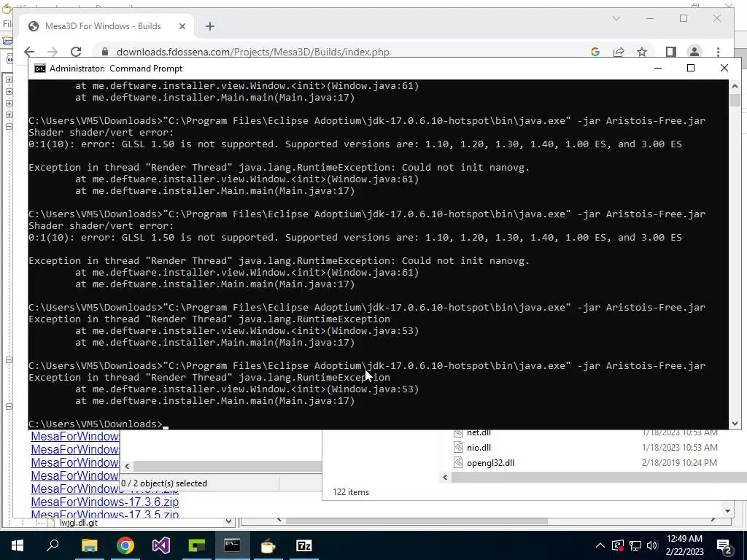This screenshot has height=560, width=747.
Task: Minimize the Command Prompt window
Action: pos(658,68)
